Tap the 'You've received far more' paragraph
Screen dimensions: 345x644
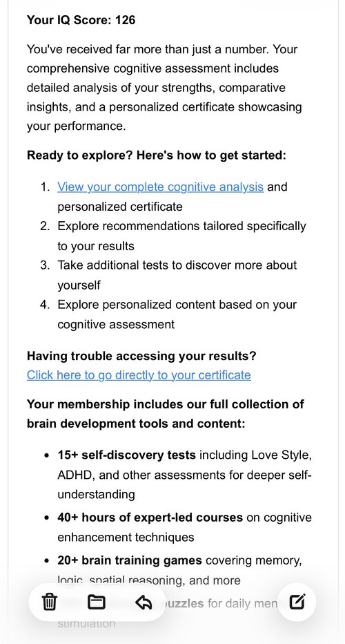pyautogui.click(x=164, y=88)
